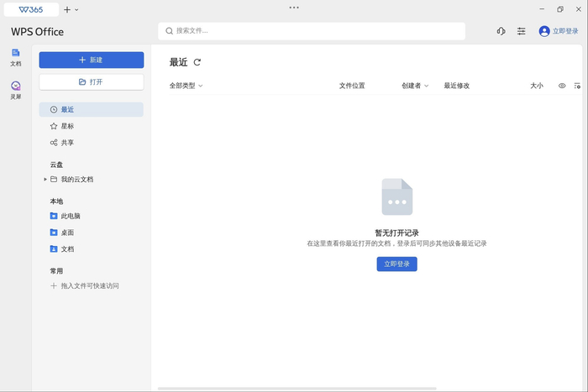Switch to the W365 home tab
The image size is (588, 392).
pyautogui.click(x=32, y=9)
